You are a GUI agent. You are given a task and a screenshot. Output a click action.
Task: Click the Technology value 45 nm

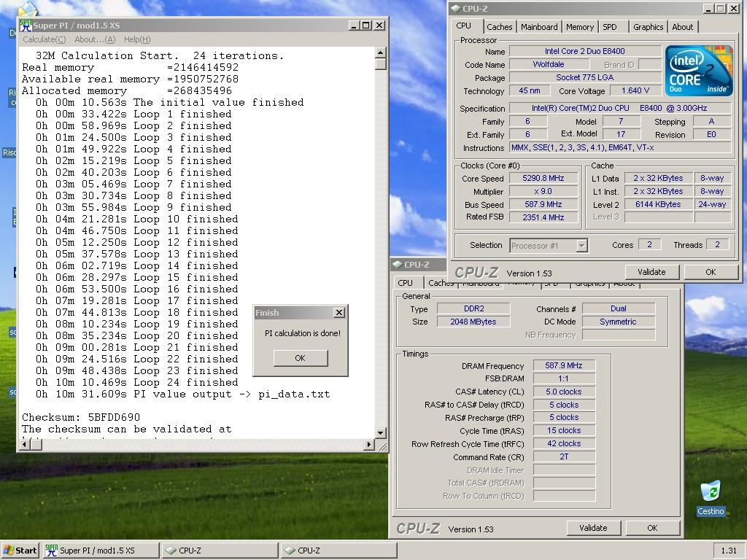coord(530,90)
